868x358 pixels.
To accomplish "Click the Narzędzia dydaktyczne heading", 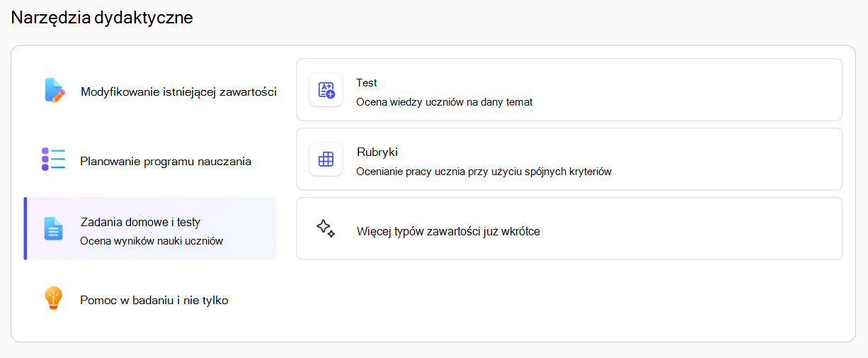I will 102,18.
